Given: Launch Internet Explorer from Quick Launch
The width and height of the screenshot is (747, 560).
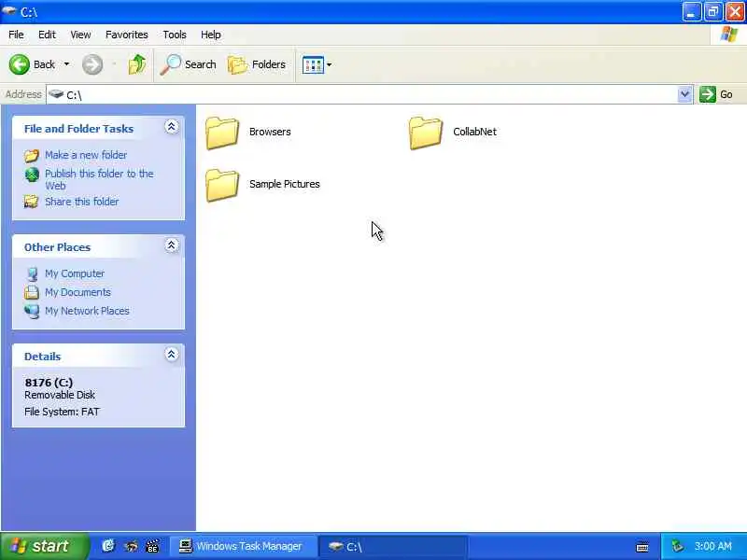Looking at the screenshot, I should [108, 546].
